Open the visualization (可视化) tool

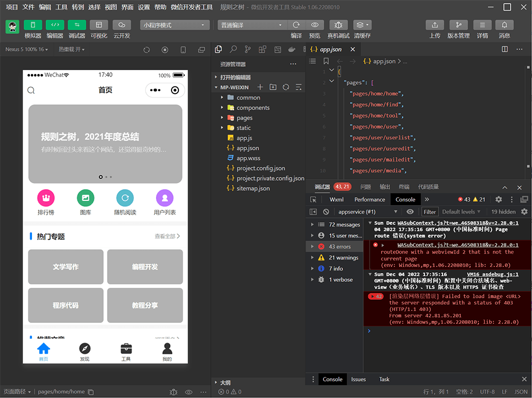pyautogui.click(x=99, y=25)
